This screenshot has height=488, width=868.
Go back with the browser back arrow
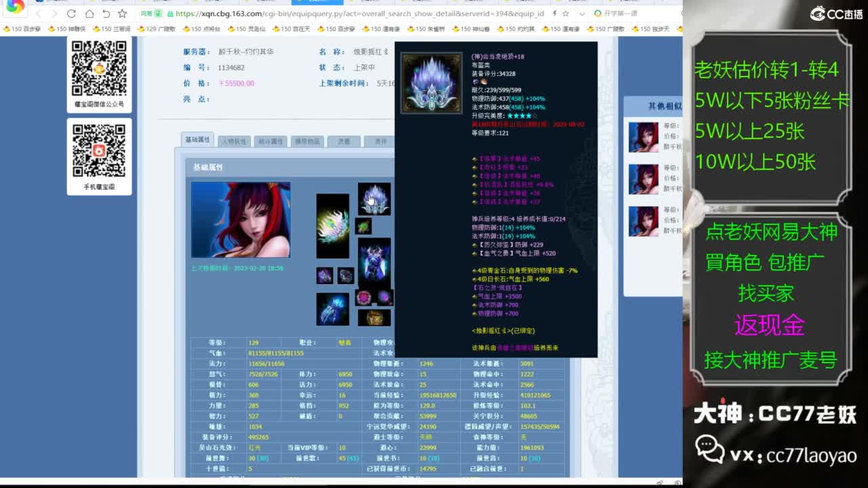[x=39, y=14]
